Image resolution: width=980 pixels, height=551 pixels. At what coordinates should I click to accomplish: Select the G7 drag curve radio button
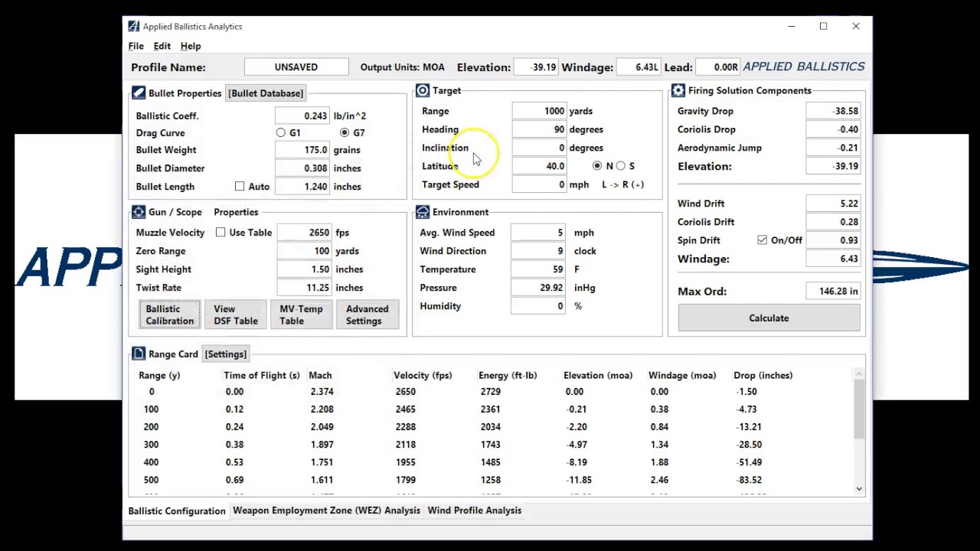click(345, 132)
